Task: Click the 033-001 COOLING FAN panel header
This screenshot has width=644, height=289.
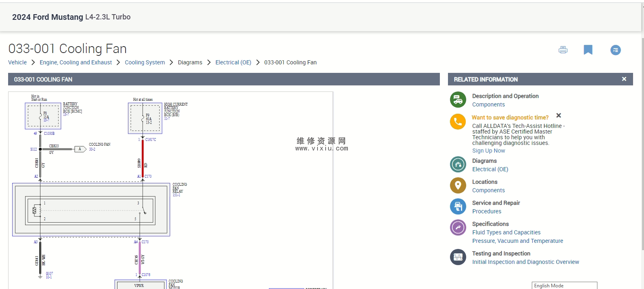Action: pos(224,79)
